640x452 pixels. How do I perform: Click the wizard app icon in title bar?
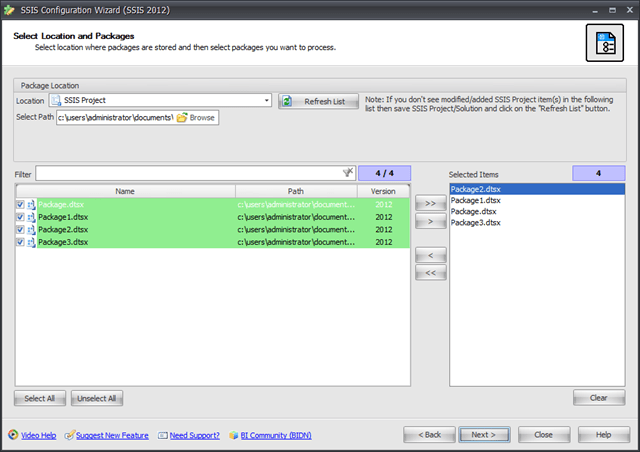point(9,10)
